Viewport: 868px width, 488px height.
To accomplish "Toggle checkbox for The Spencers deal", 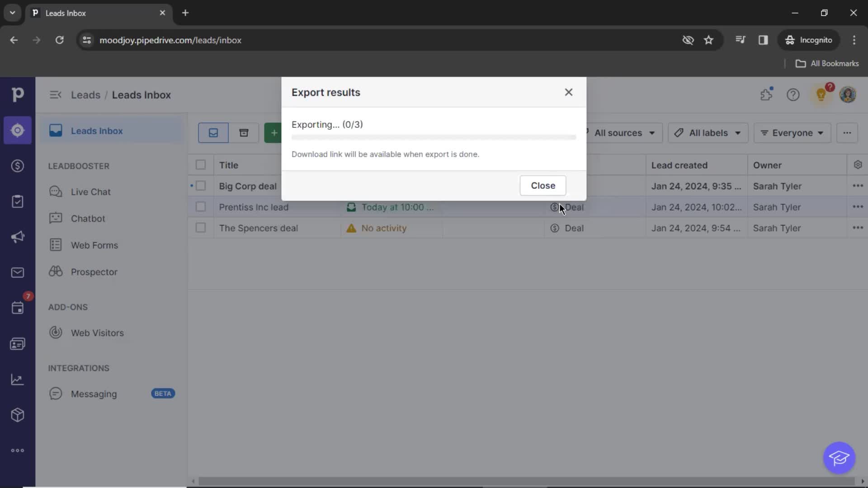I will 200,228.
